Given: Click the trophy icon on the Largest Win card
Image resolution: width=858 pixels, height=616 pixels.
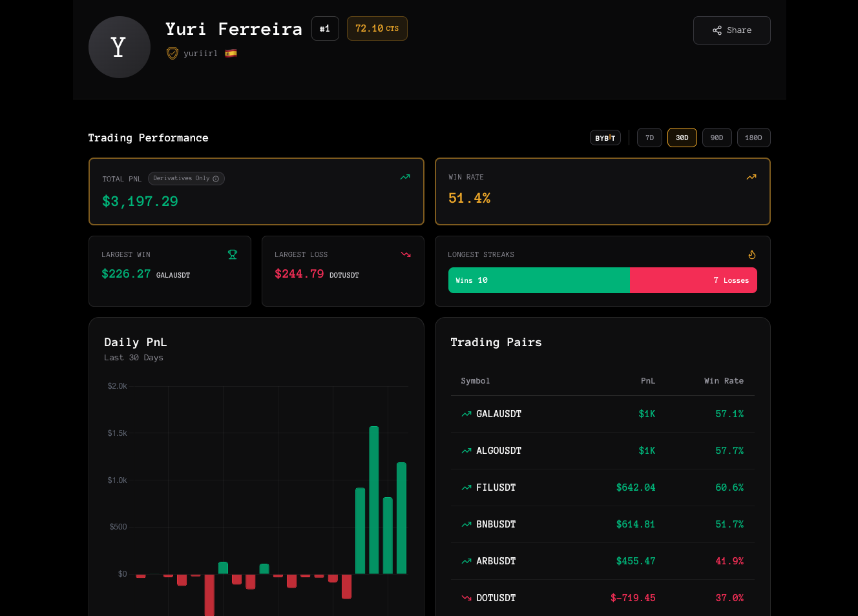Looking at the screenshot, I should click(233, 254).
